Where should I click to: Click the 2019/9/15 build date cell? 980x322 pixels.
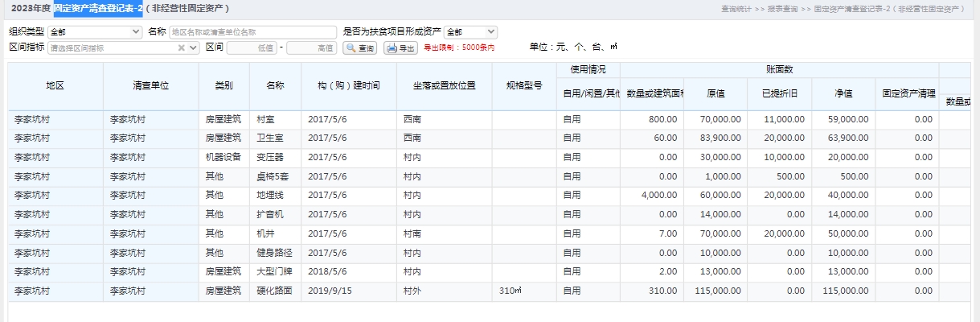point(349,291)
